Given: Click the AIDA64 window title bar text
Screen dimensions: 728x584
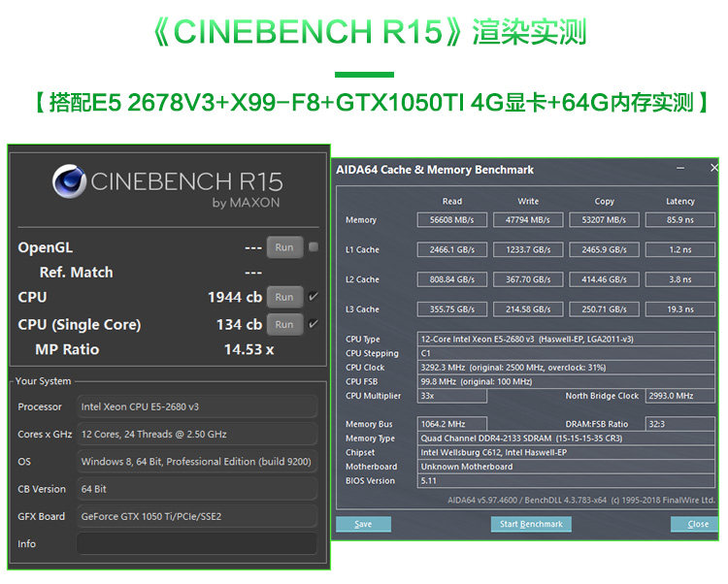Looking at the screenshot, I should pos(435,170).
